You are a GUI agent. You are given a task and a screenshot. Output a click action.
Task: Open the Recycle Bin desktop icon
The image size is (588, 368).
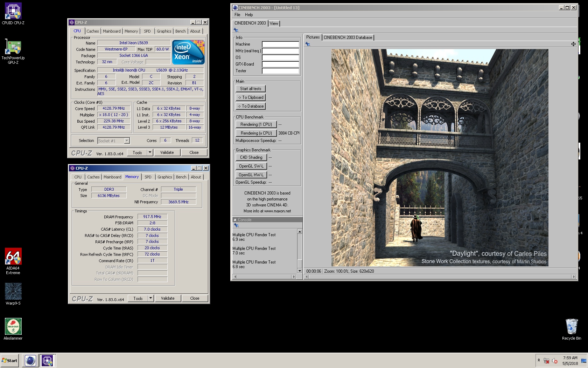[572, 329]
